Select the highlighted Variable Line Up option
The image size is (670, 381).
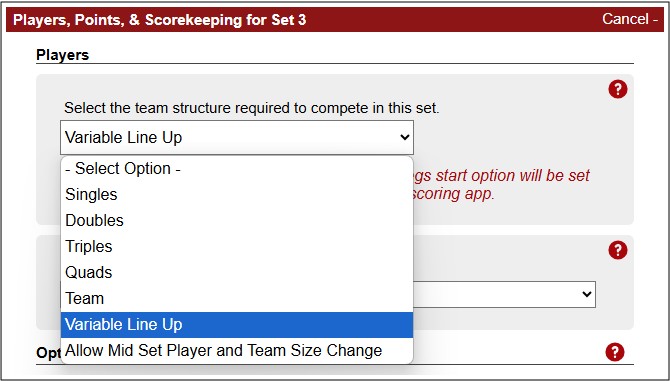pos(237,325)
